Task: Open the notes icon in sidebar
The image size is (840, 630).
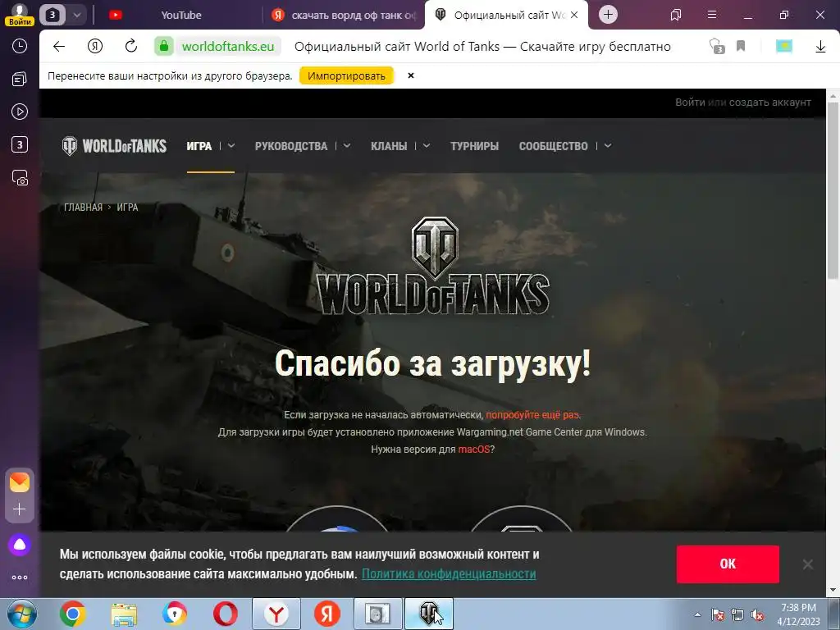Action: (x=20, y=80)
